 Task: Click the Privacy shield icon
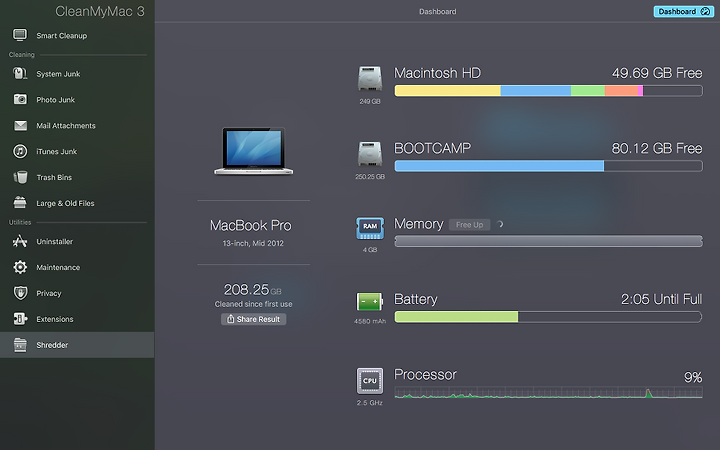point(20,293)
